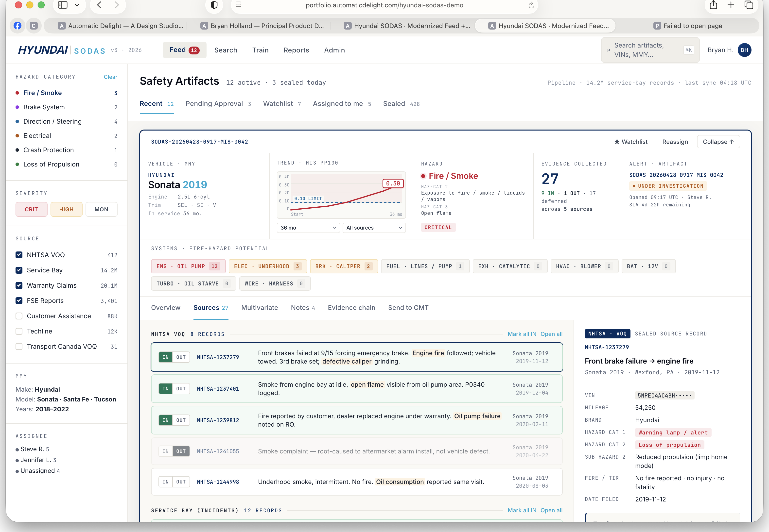Click the Hyundai SODAS logo
Viewport: 769px width, 532px height.
coord(62,50)
